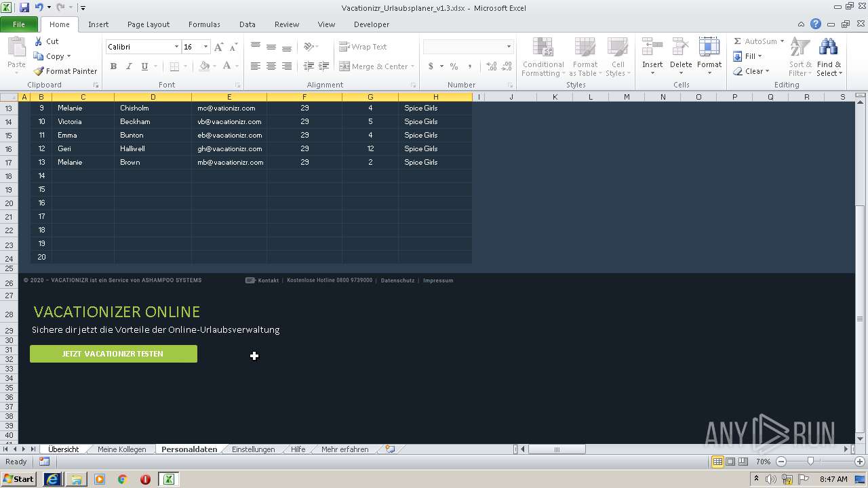
Task: Open Conditional Formatting menu
Action: 542,58
